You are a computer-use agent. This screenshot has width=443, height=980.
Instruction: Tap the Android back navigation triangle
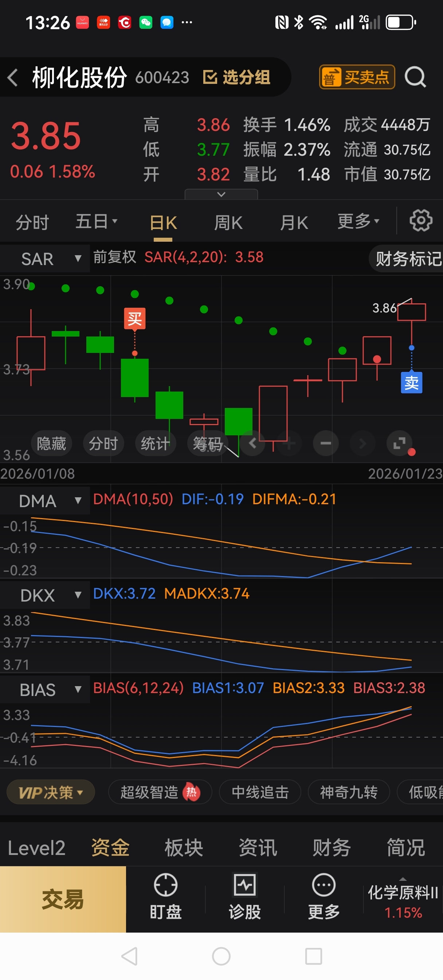click(x=129, y=956)
